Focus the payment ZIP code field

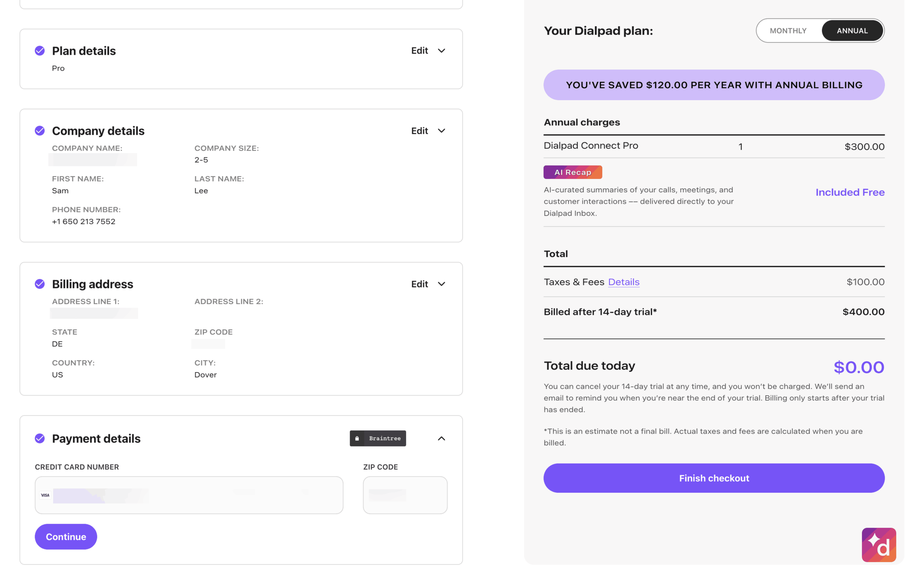pyautogui.click(x=405, y=495)
